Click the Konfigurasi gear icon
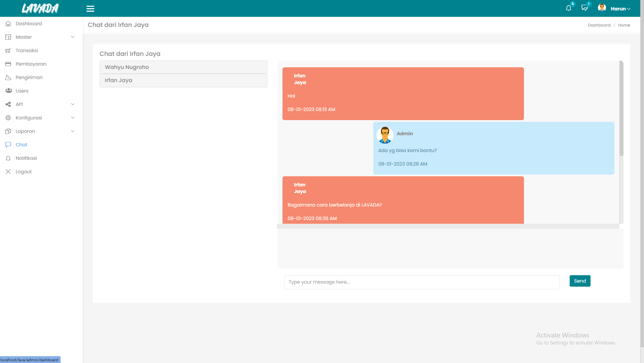Screen dimensions: 644x363 [8, 118]
